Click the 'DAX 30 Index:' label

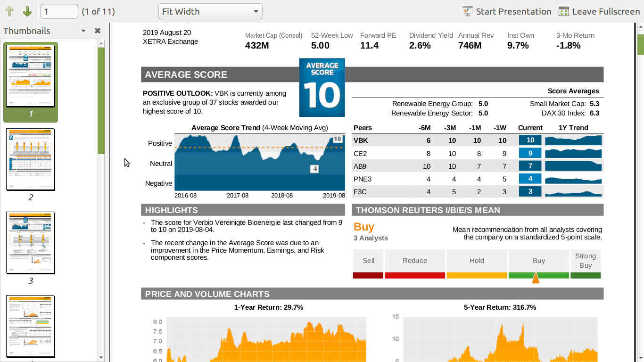(564, 113)
